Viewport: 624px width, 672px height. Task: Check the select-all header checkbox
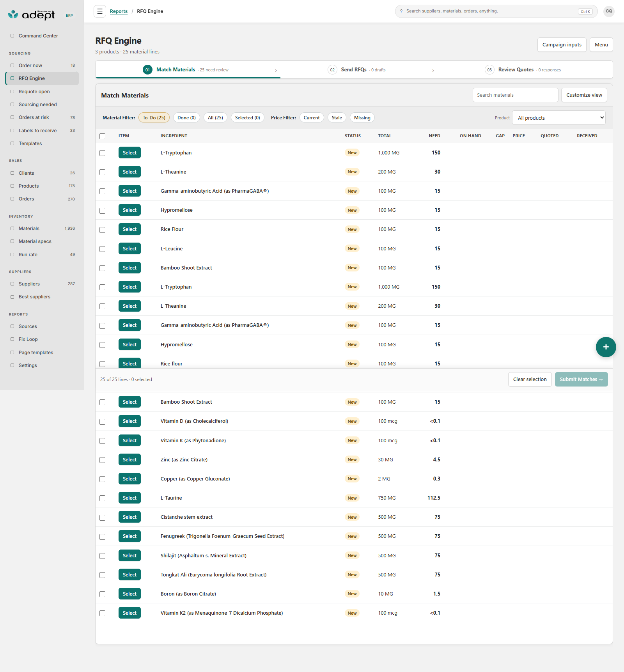click(102, 136)
